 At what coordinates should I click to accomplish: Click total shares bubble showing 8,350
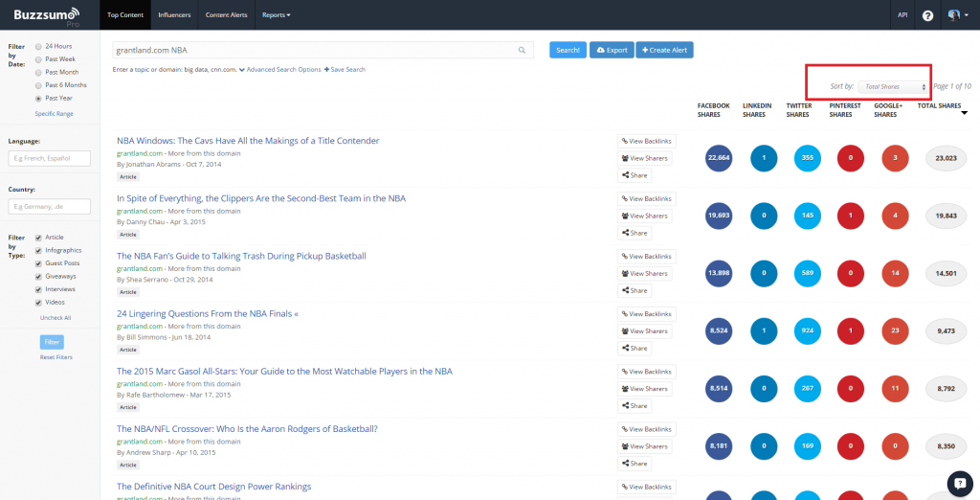pos(946,446)
